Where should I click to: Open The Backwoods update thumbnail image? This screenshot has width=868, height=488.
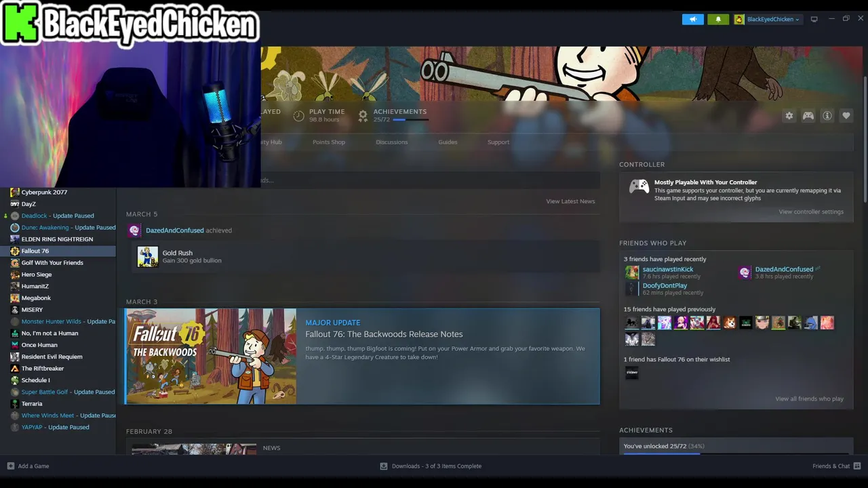(x=211, y=357)
